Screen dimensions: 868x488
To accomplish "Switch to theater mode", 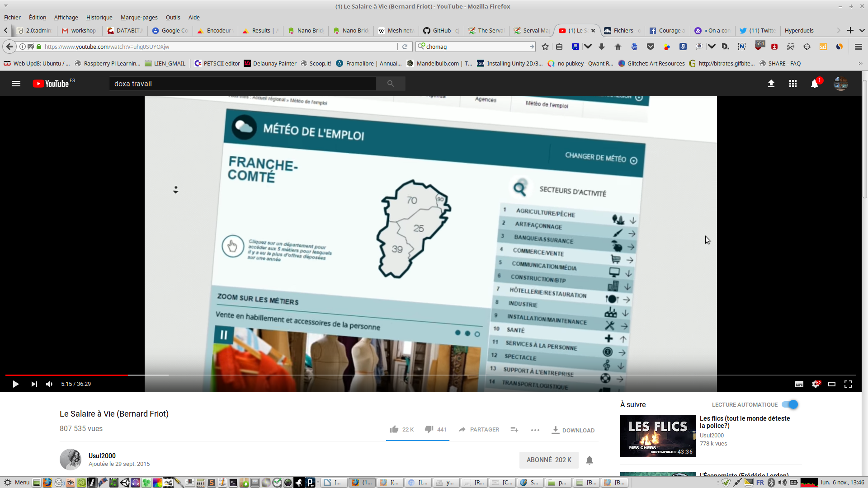I will (831, 384).
